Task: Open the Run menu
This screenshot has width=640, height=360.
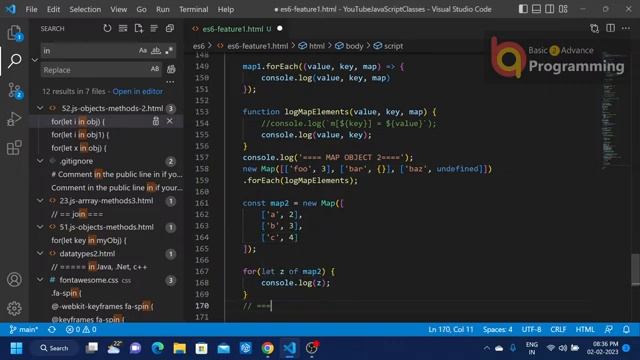Action: [x=162, y=9]
